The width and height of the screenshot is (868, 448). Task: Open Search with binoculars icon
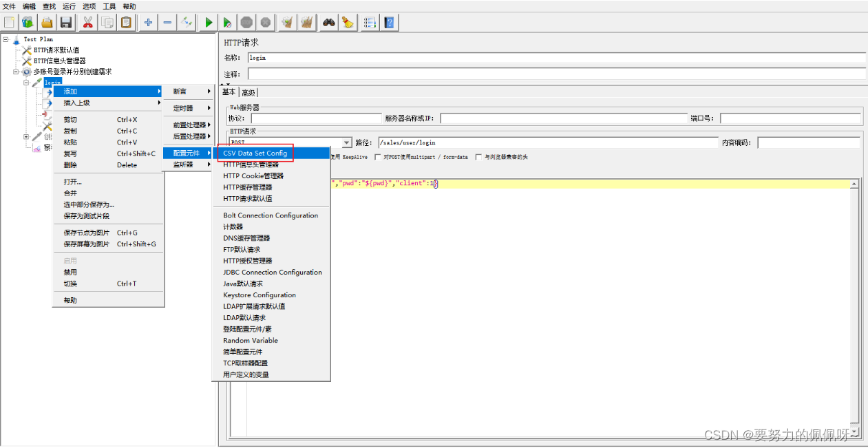click(328, 23)
